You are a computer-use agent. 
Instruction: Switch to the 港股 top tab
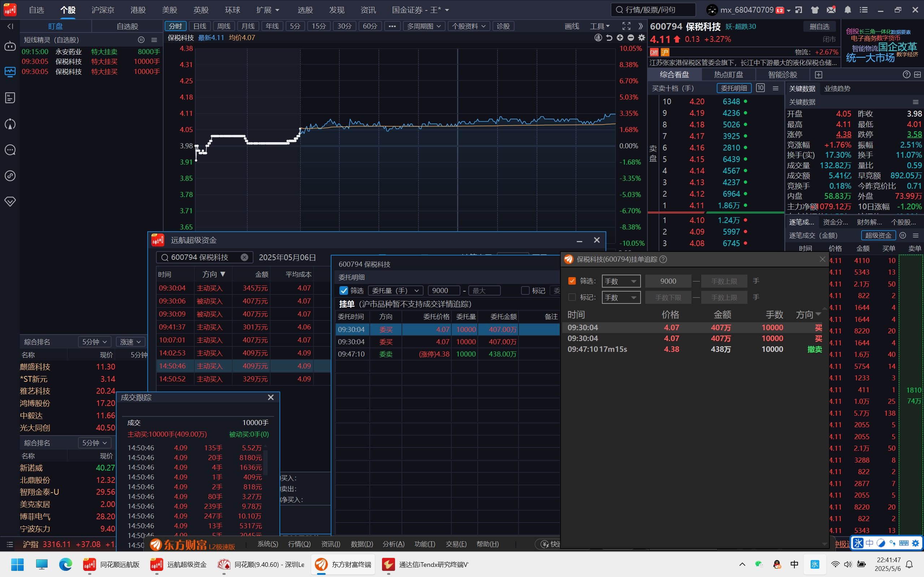(138, 10)
